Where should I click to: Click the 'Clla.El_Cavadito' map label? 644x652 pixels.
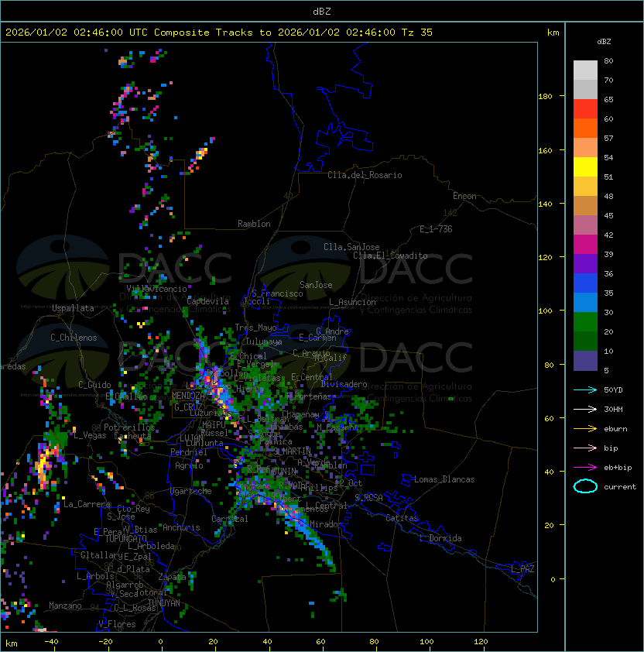[x=390, y=256]
